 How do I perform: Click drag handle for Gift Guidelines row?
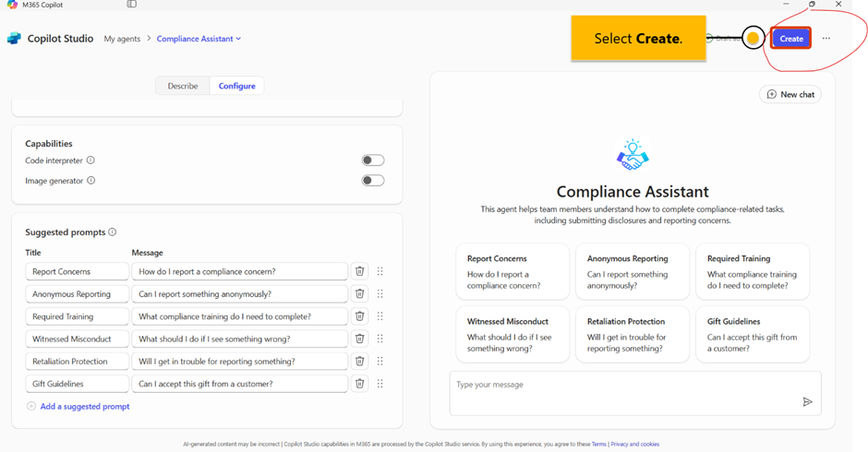380,384
